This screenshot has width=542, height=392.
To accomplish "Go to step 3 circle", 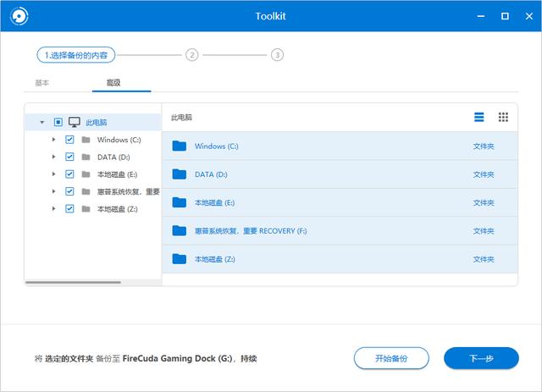I will click(277, 55).
